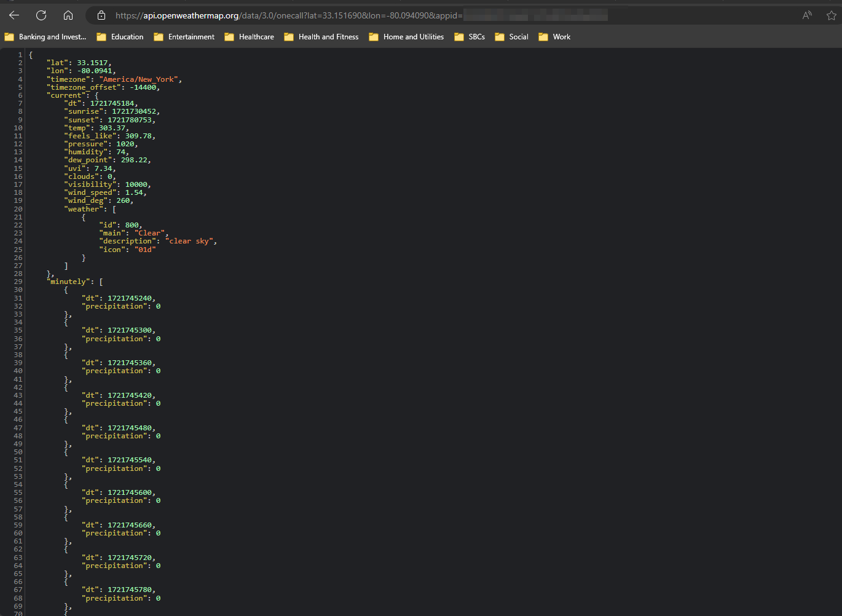Click minutely dt value 1721745720

click(130, 558)
